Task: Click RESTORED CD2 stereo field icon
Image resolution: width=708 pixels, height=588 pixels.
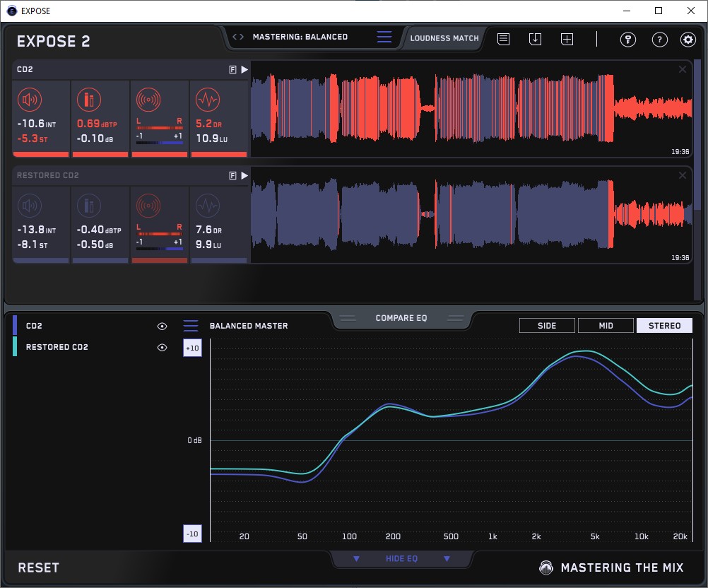Action: (148, 206)
